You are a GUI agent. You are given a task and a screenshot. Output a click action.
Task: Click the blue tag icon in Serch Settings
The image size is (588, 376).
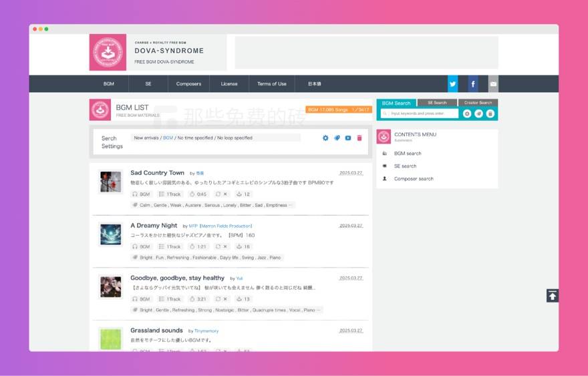[x=337, y=138]
